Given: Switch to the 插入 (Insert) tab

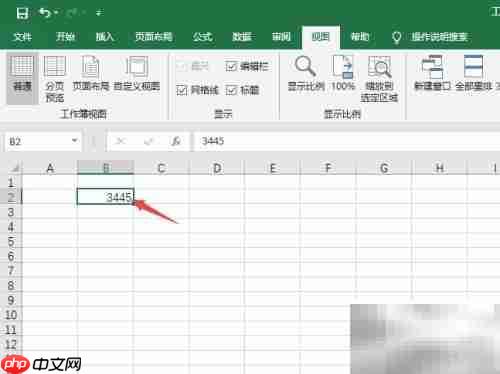Looking at the screenshot, I should tap(105, 37).
